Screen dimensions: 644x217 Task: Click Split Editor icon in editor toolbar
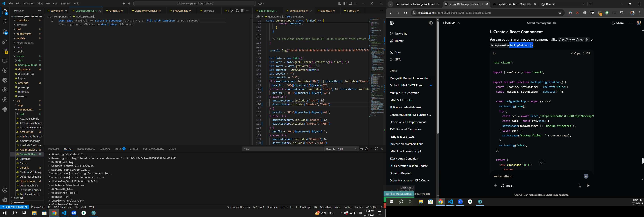(243, 11)
